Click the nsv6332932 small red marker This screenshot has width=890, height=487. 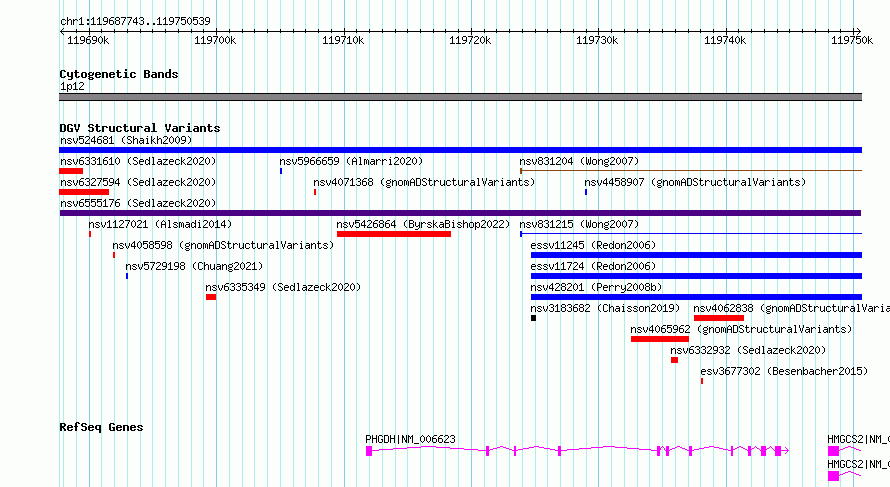[674, 360]
